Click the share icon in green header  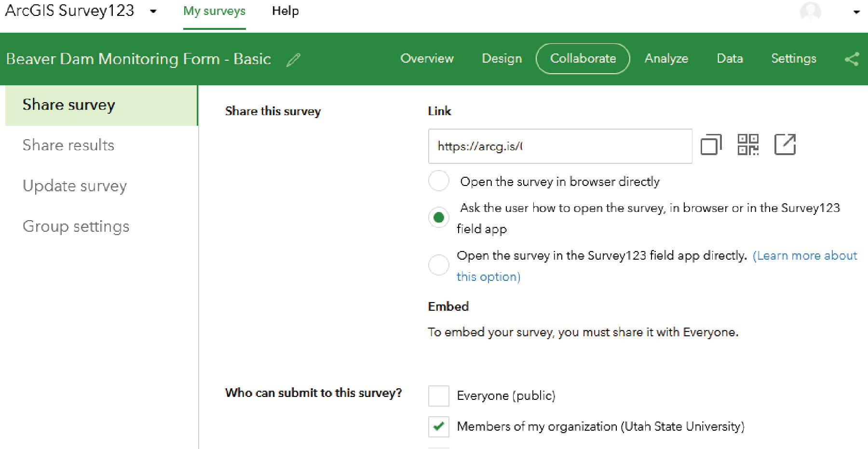click(852, 59)
